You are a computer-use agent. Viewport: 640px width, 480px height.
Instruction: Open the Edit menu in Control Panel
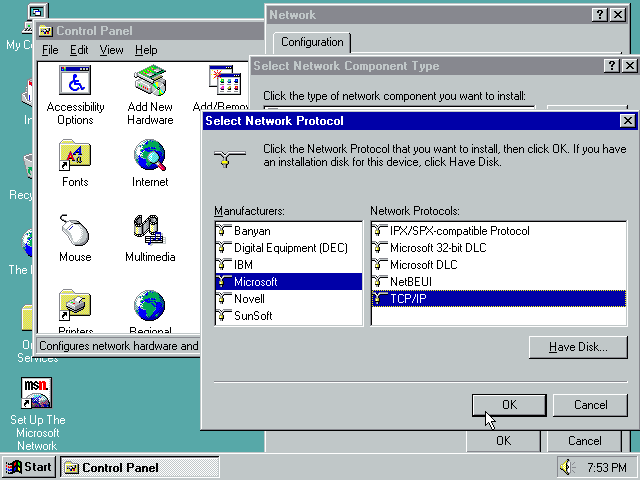click(79, 50)
